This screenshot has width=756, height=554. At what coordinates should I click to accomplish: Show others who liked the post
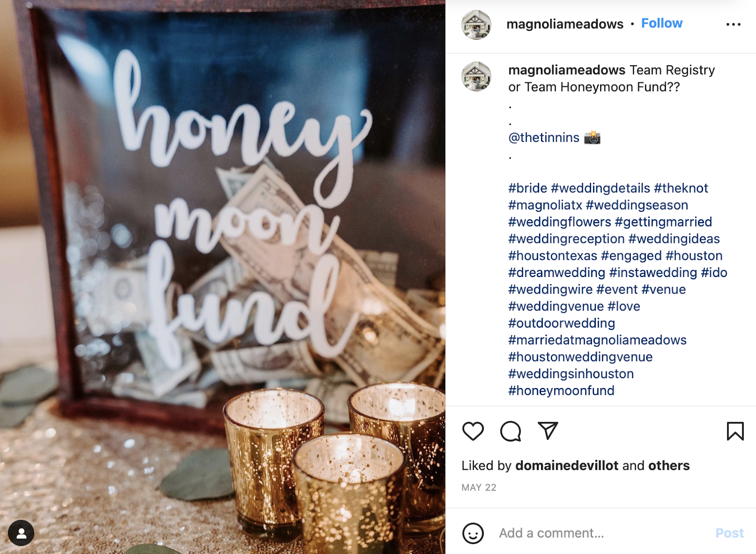pyautogui.click(x=669, y=466)
